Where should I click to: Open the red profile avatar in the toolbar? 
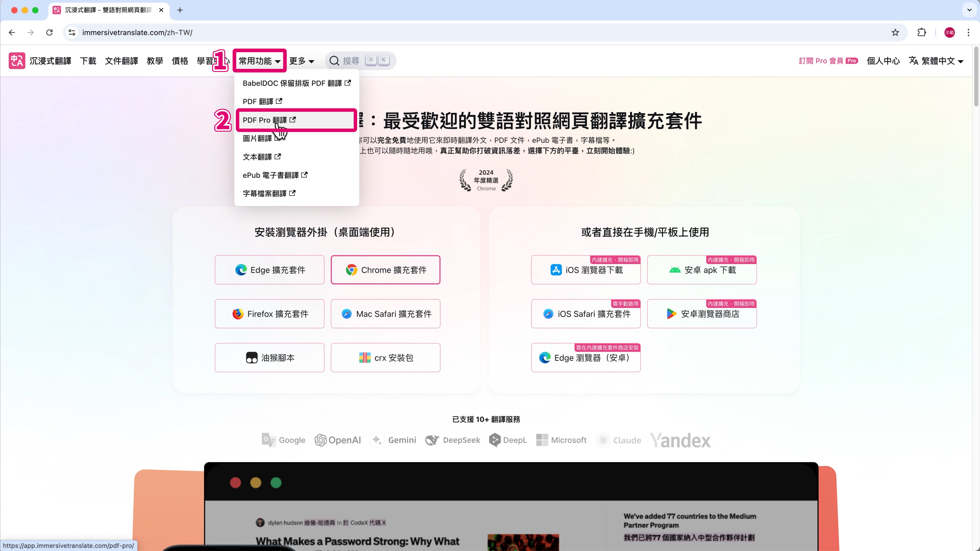(950, 33)
